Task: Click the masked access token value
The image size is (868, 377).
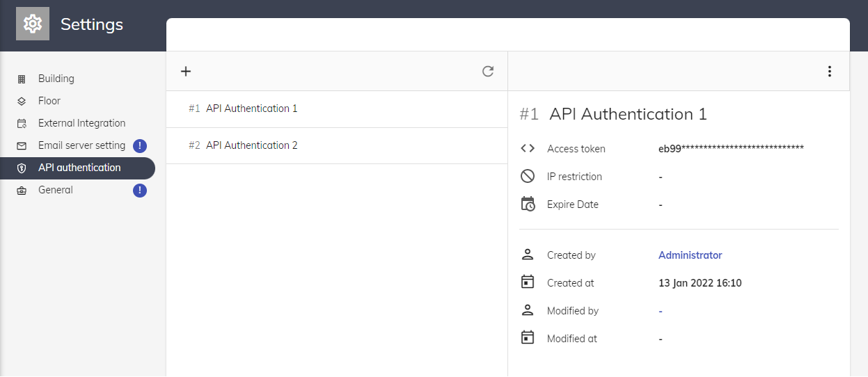Action: 731,149
